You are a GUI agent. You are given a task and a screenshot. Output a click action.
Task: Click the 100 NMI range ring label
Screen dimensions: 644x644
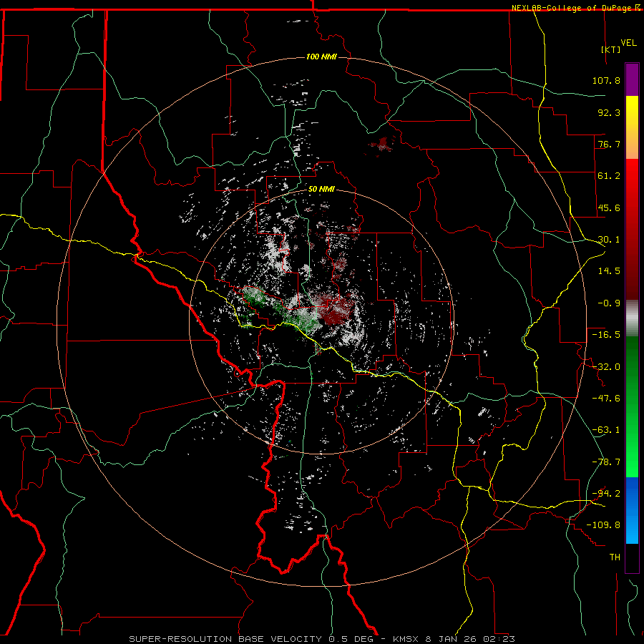[321, 57]
